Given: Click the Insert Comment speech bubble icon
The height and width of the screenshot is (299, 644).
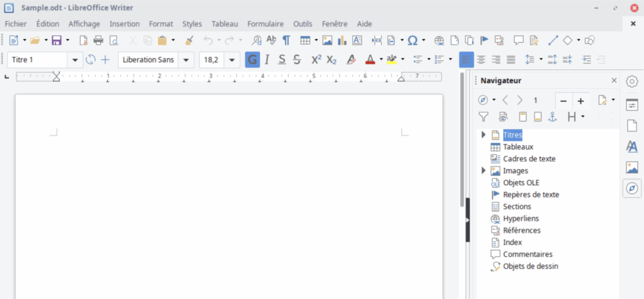Looking at the screenshot, I should coord(518,40).
